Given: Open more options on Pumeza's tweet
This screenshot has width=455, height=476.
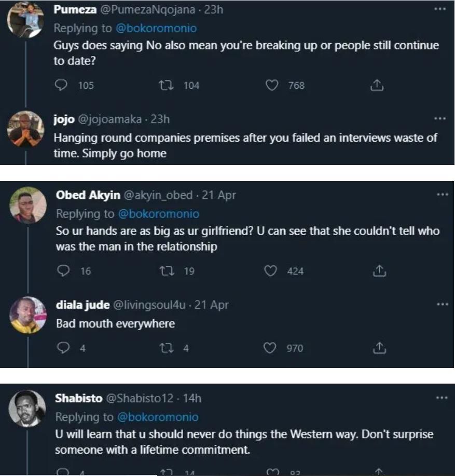Looking at the screenshot, I should point(440,10).
